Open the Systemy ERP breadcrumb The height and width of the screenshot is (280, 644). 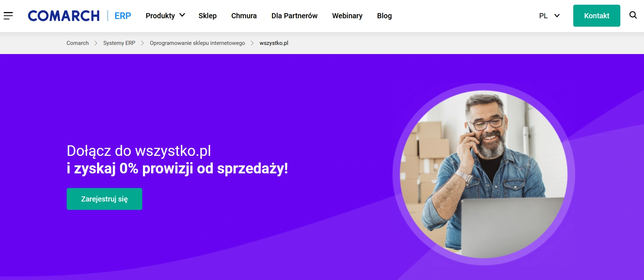point(119,43)
